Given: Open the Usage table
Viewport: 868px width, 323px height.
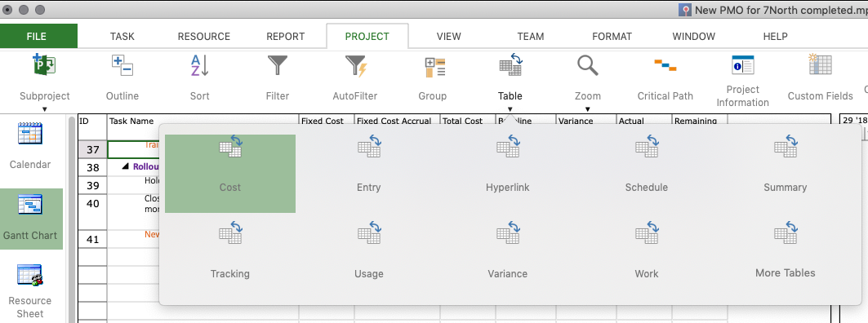Looking at the screenshot, I should click(369, 253).
